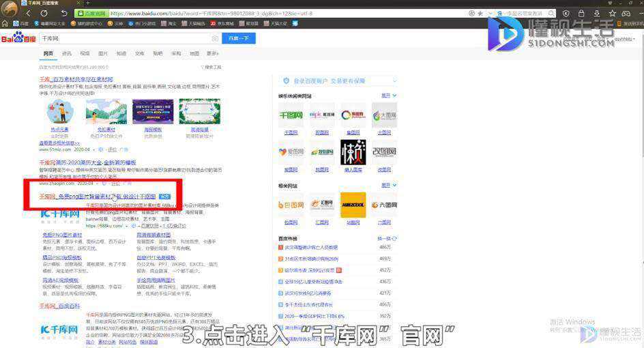Click the 懒人图库 black logo tile
Image resolution: width=644 pixels, height=348 pixels.
click(353, 152)
